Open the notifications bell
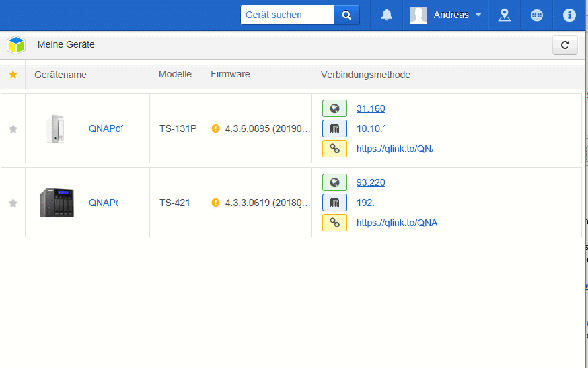The image size is (588, 368). tap(387, 15)
